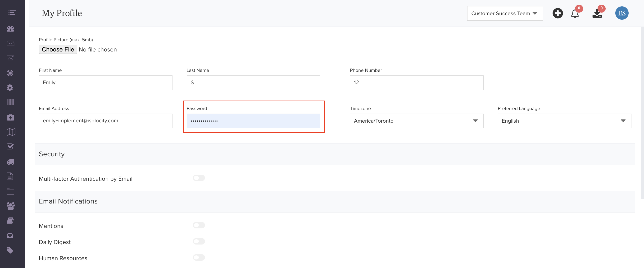Open the ES user avatar menu
The image size is (644, 268).
pos(621,13)
